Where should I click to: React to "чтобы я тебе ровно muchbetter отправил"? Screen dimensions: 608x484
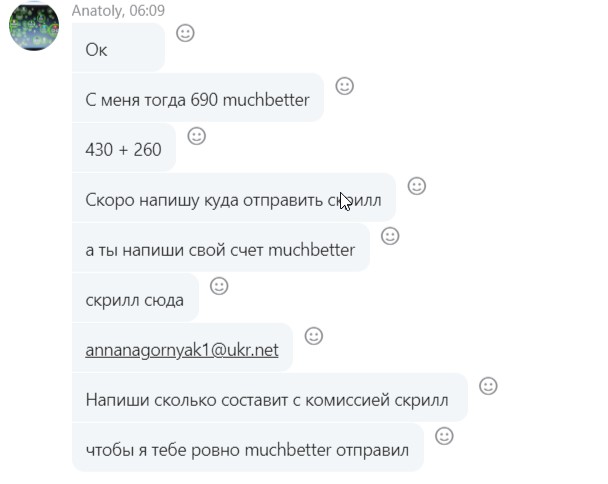(x=444, y=436)
